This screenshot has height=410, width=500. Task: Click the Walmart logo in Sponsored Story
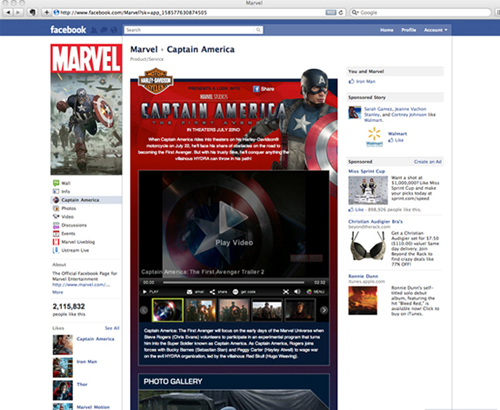point(374,136)
